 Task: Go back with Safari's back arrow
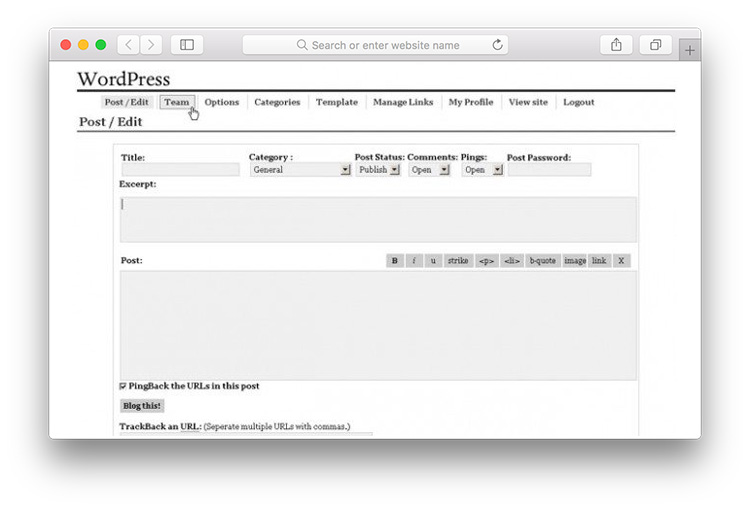(128, 45)
